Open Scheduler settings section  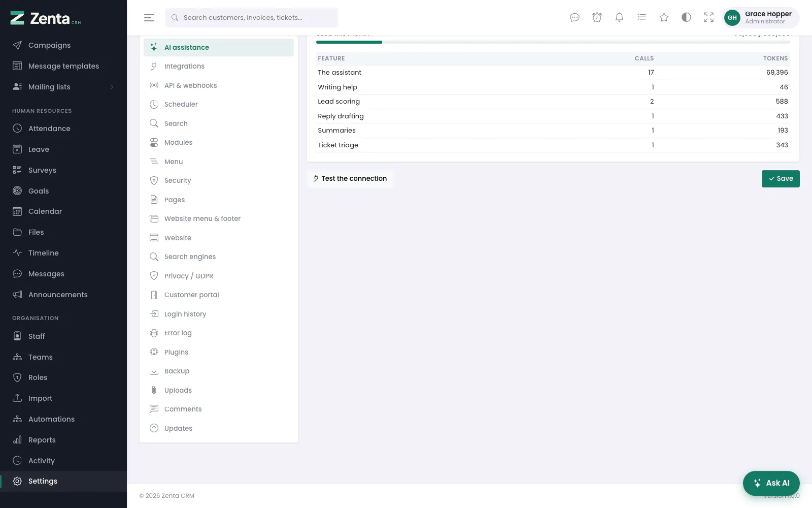point(219,104)
